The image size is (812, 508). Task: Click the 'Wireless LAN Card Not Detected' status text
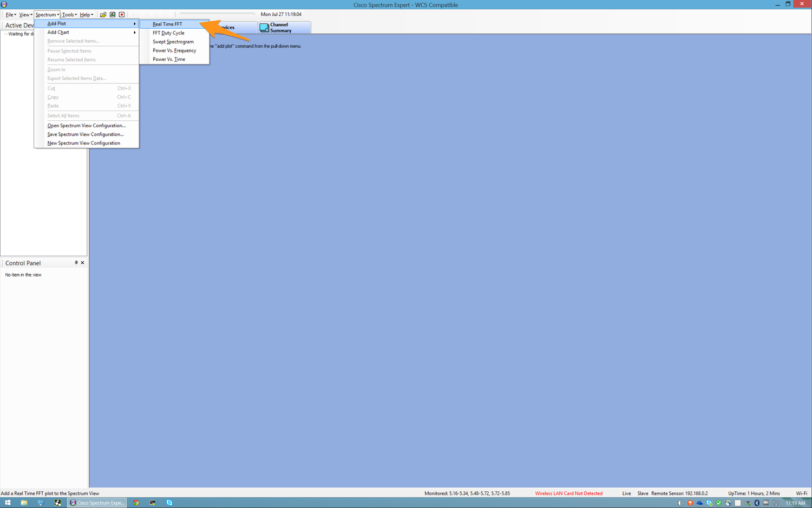(568, 493)
